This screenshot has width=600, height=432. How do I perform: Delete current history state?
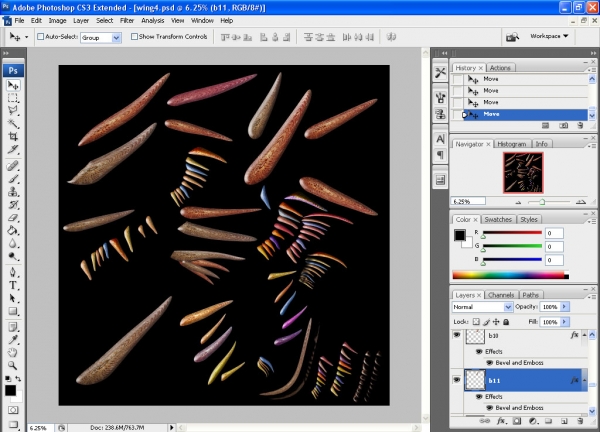[x=580, y=126]
